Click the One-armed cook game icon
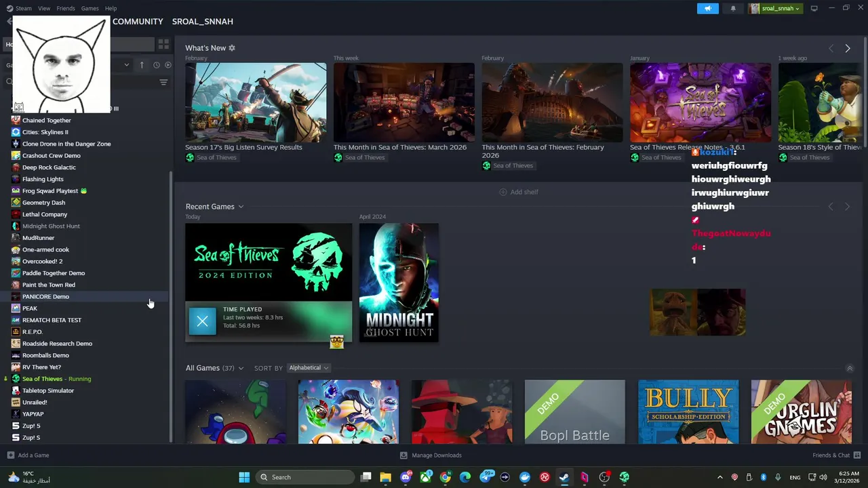The height and width of the screenshot is (488, 868). 16,249
